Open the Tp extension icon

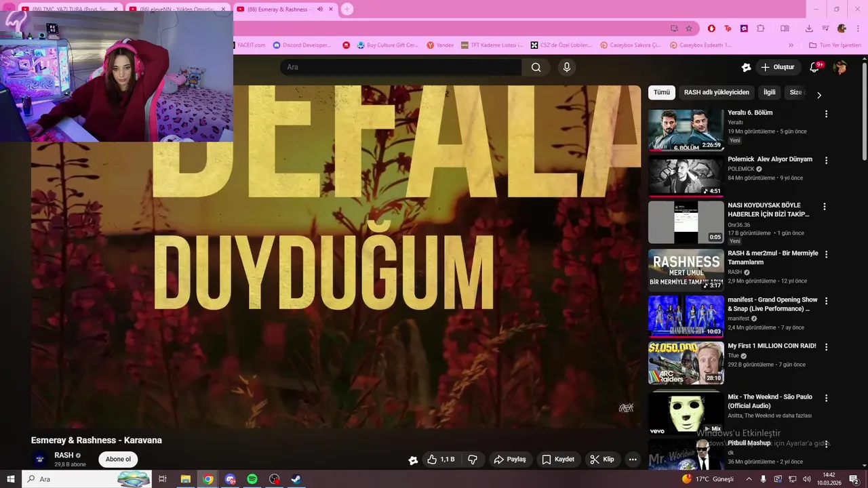point(728,28)
